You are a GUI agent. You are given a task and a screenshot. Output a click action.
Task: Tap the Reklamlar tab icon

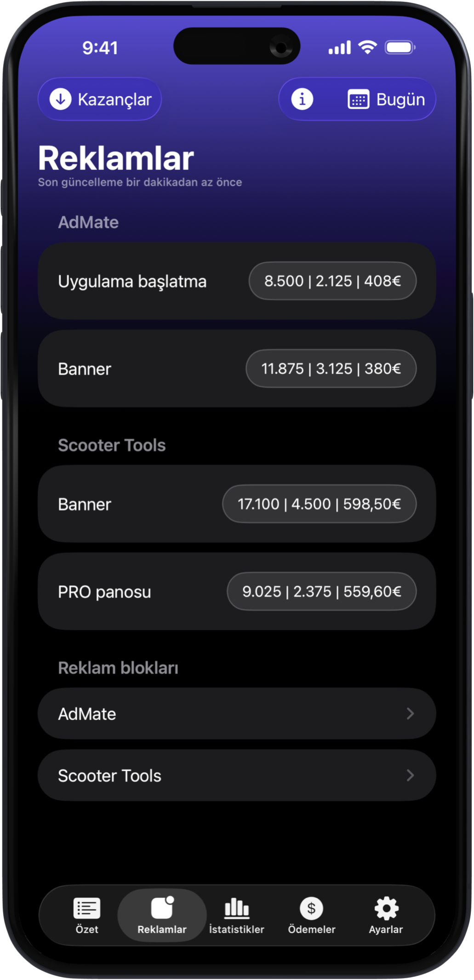click(162, 908)
